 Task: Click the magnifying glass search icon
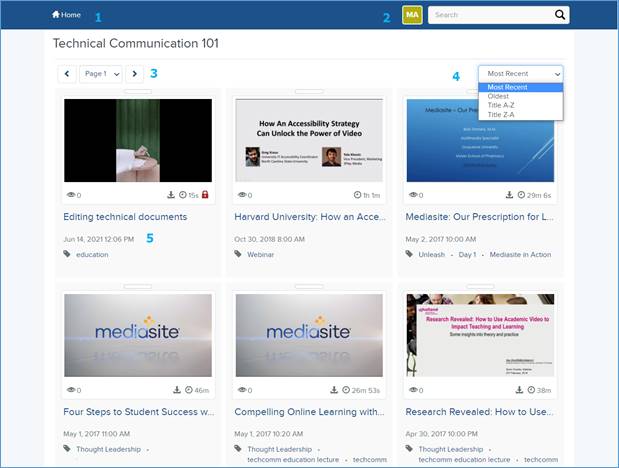point(560,15)
